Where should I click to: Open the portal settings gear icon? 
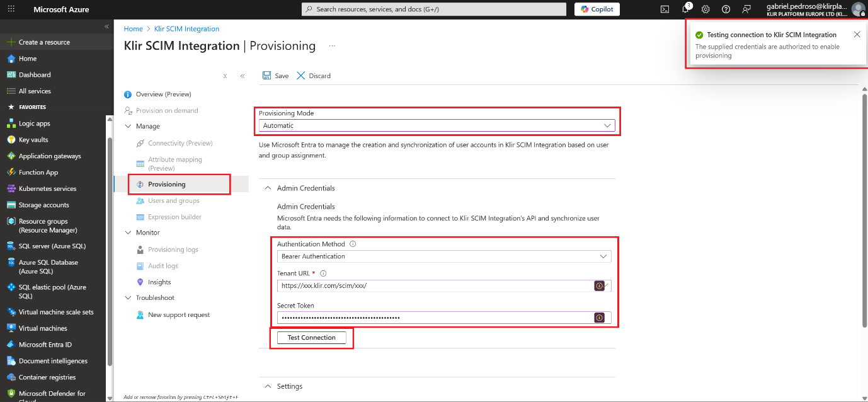click(x=705, y=9)
